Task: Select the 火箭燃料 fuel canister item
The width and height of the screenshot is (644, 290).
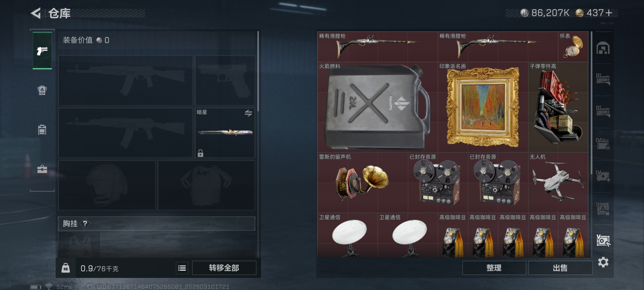Action: click(377, 107)
